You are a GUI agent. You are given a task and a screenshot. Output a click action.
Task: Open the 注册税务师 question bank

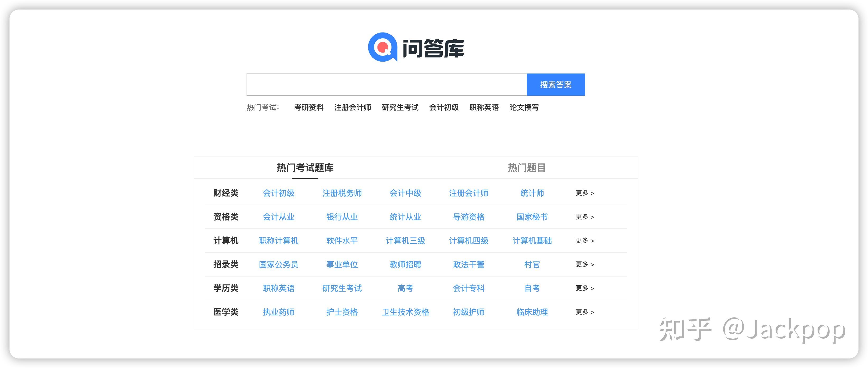click(x=342, y=193)
